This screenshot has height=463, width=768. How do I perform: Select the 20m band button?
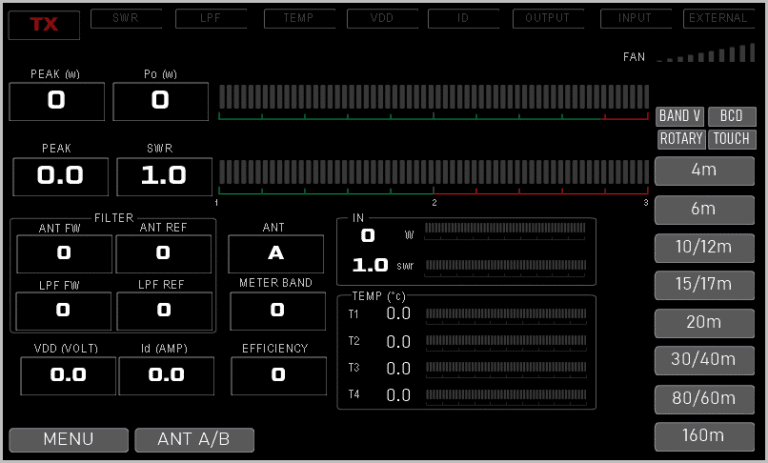(x=704, y=322)
